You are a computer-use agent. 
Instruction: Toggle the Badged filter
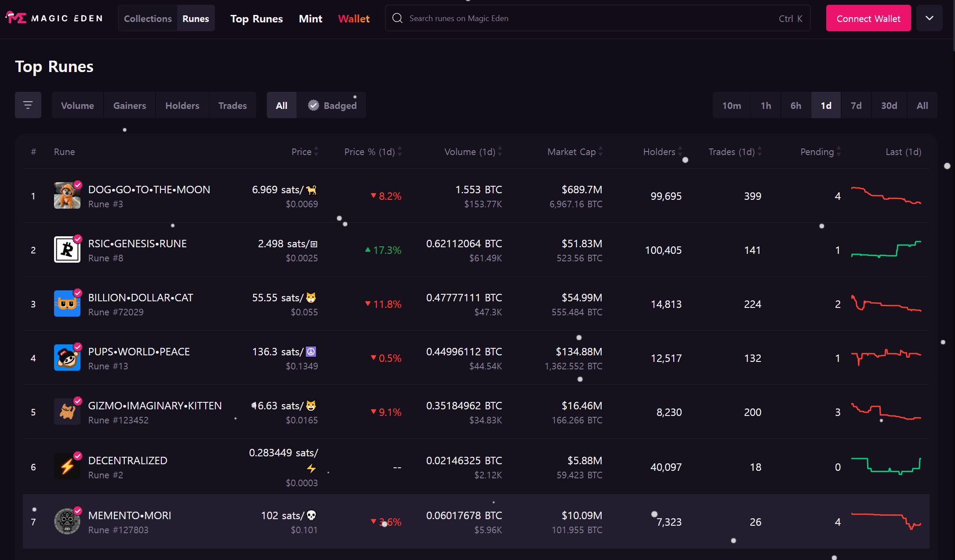coord(332,105)
